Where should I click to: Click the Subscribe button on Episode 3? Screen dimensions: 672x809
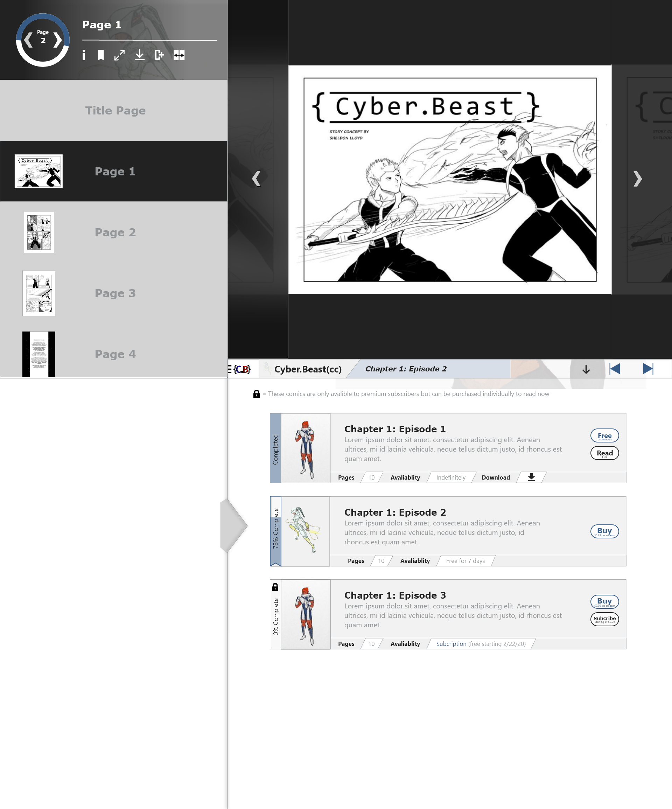coord(604,619)
